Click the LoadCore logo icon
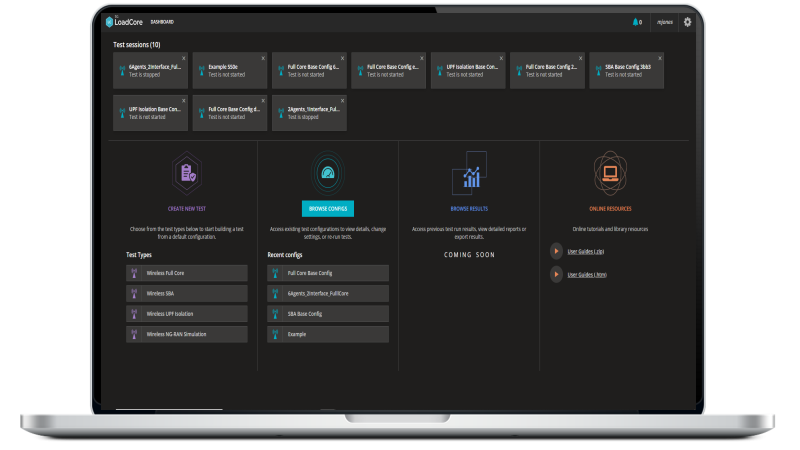Screen dimensions: 800x450 click(x=110, y=21)
